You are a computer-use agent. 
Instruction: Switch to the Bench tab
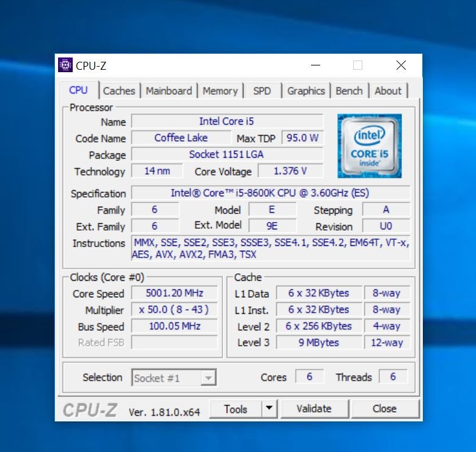coord(349,91)
